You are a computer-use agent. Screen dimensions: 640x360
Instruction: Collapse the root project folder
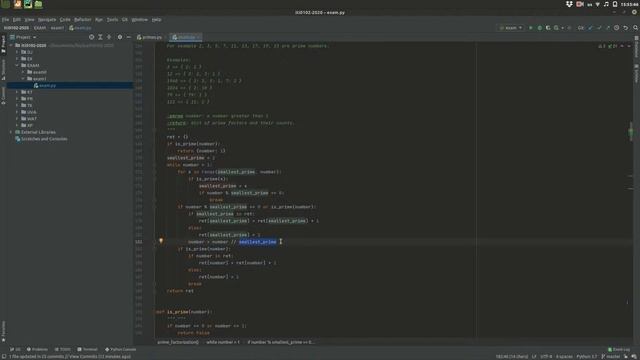point(11,45)
